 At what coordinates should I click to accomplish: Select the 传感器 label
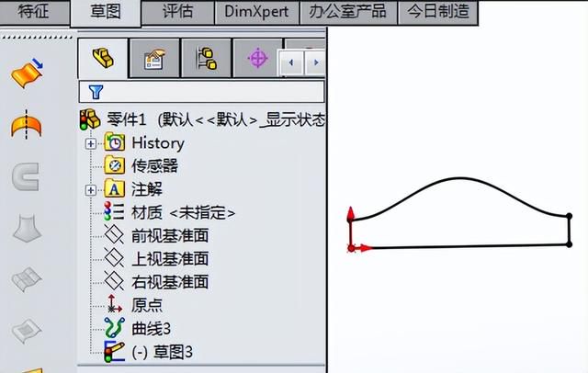pos(154,166)
